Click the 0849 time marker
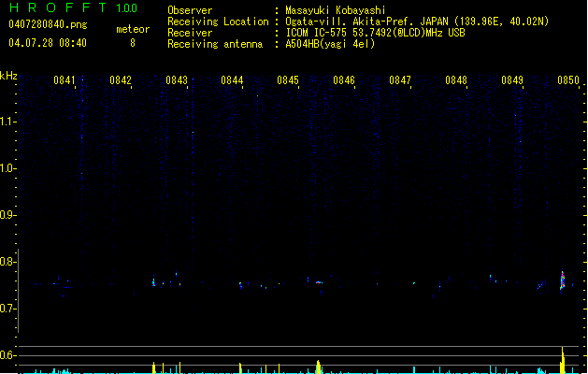The width and height of the screenshot is (588, 374). 512,80
